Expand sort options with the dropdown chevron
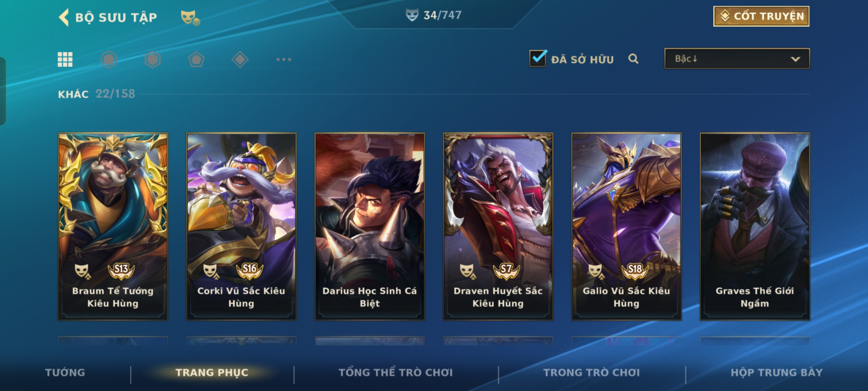 795,59
